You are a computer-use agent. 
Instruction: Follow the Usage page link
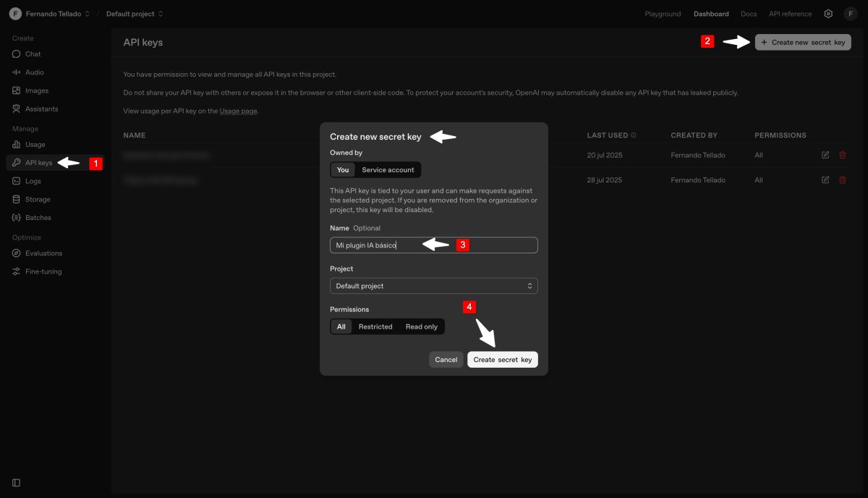click(x=238, y=111)
